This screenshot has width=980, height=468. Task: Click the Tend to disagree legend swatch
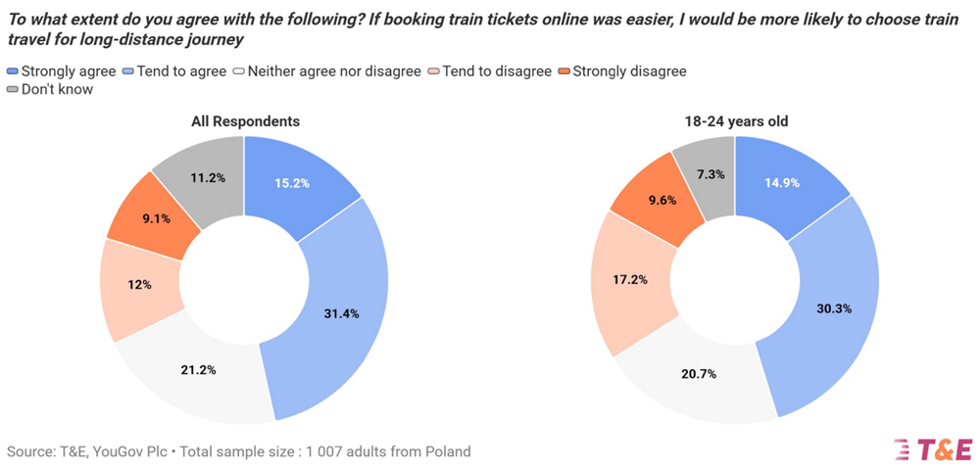(x=433, y=71)
